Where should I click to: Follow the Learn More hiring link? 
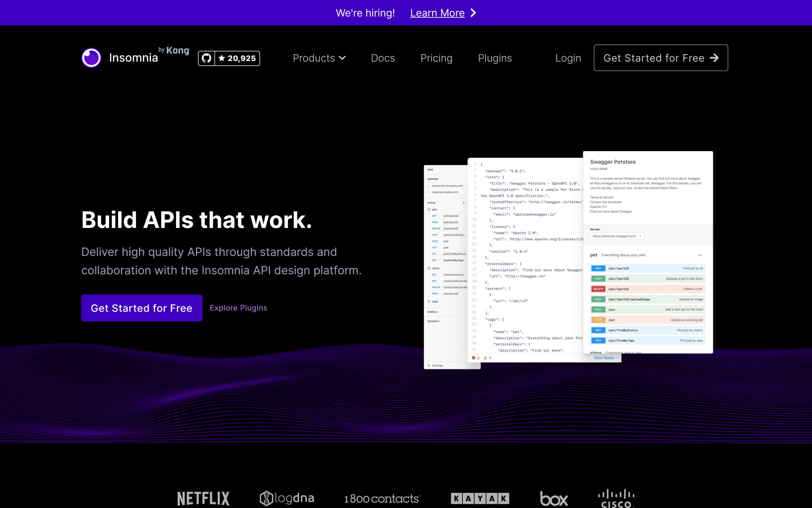(x=437, y=13)
